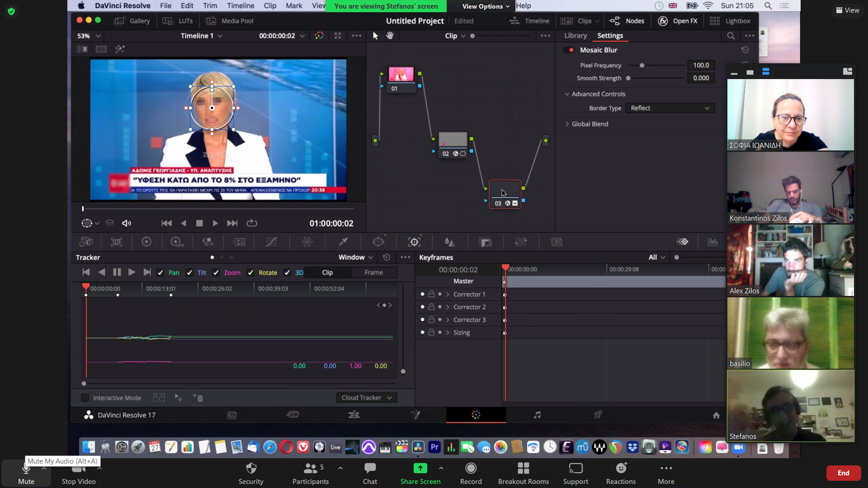The height and width of the screenshot is (488, 868).
Task: Open the Timeline menu in menu bar
Action: click(240, 6)
